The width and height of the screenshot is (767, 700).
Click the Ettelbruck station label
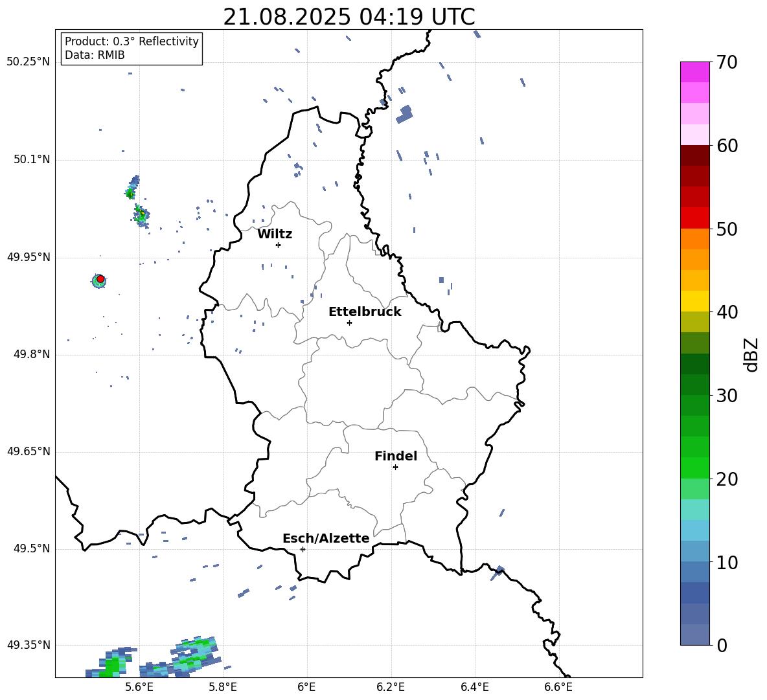[365, 312]
